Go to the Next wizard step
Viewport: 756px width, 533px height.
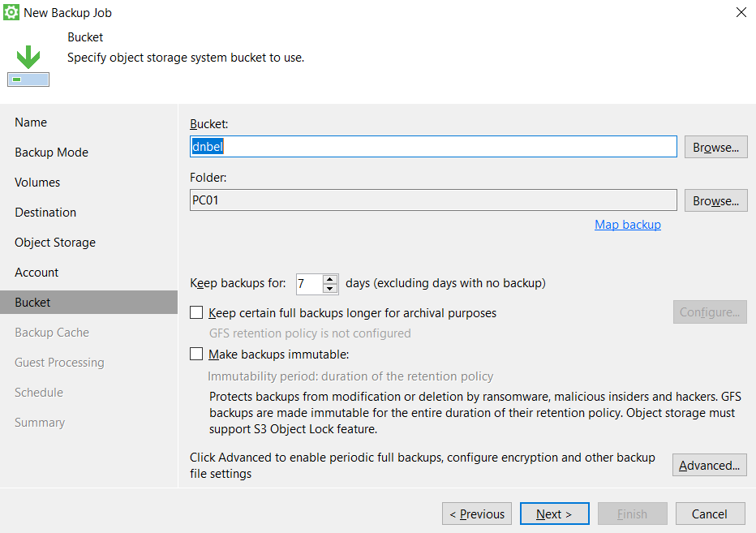[x=554, y=514]
